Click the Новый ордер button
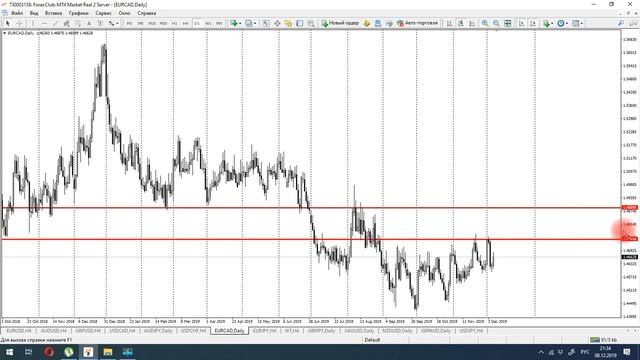The image size is (640, 360). (340, 23)
